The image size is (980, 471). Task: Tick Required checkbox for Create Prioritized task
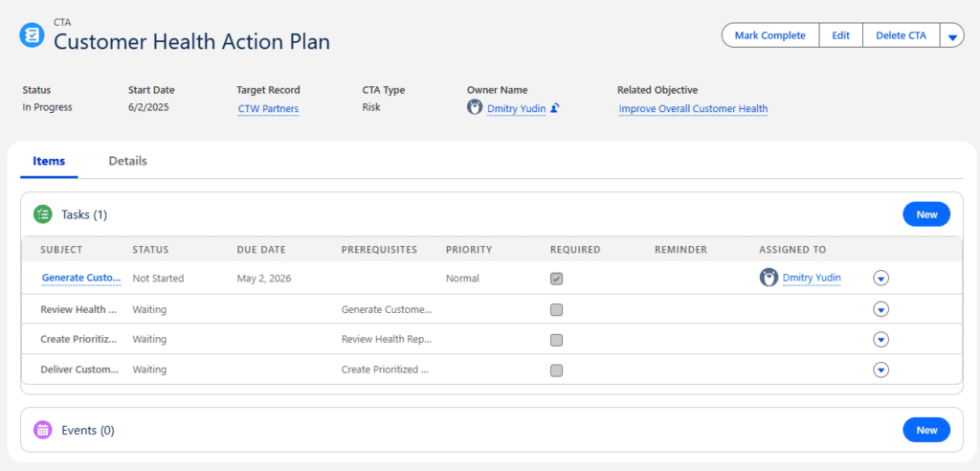(x=556, y=340)
